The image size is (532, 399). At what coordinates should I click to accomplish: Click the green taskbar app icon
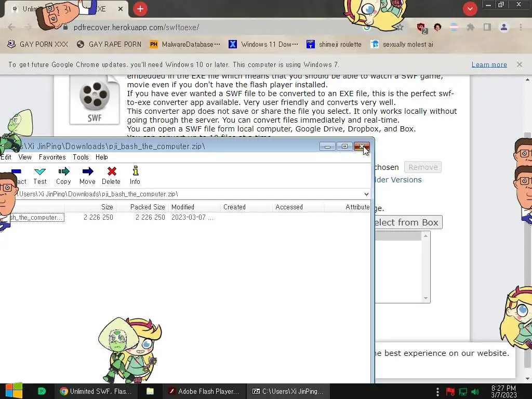coord(42,391)
